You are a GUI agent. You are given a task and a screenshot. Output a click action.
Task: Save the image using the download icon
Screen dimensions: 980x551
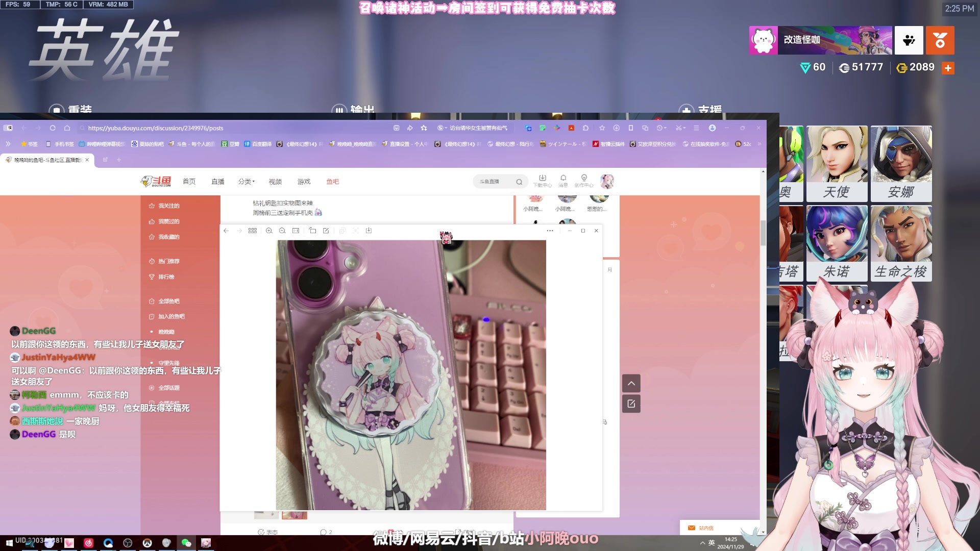[369, 231]
